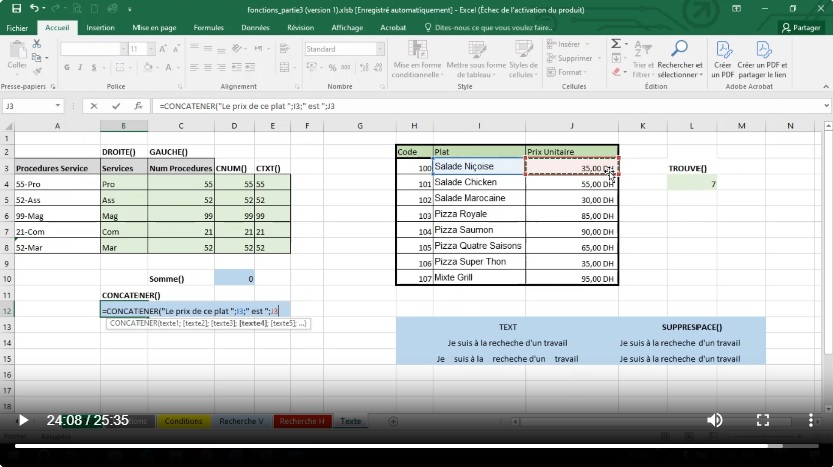833x467 pixels.
Task: Collapse the ribbon arrow
Action: tap(826, 87)
